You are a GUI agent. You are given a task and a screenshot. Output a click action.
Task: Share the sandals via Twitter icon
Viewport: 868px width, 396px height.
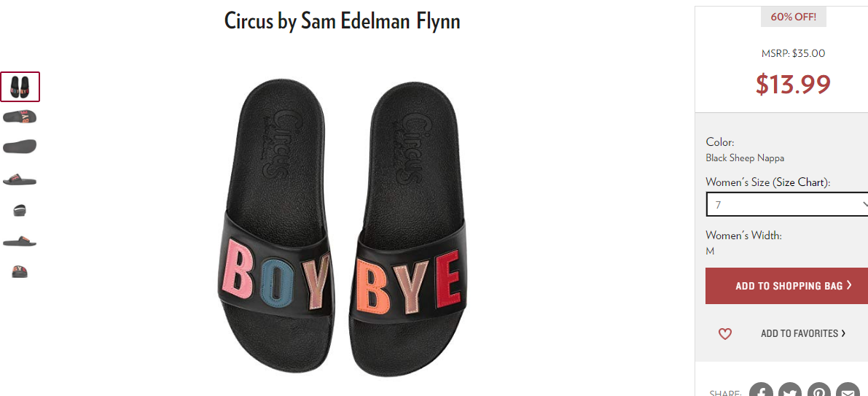point(790,391)
